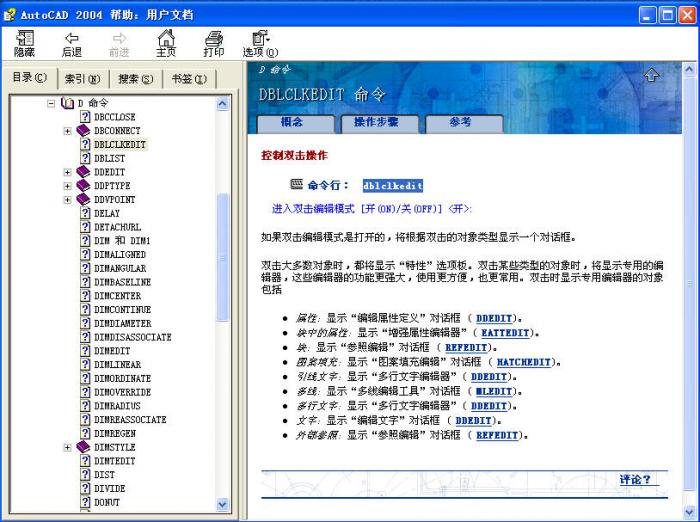Click the book icon beside DBCONNECT
Viewport: 700px width, 522px height.
(x=84, y=131)
